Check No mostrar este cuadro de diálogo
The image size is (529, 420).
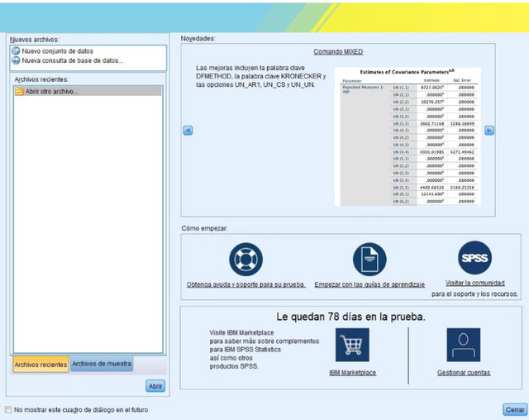point(8,410)
